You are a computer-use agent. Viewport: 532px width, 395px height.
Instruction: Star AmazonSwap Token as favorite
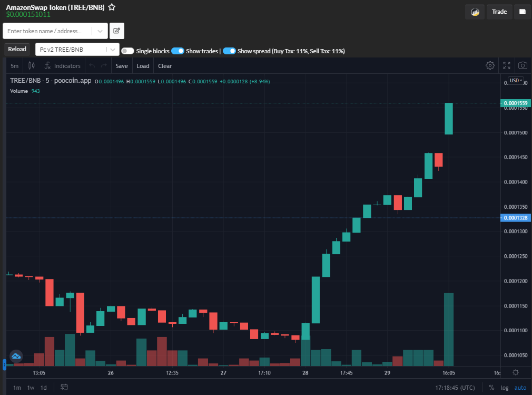pyautogui.click(x=112, y=7)
